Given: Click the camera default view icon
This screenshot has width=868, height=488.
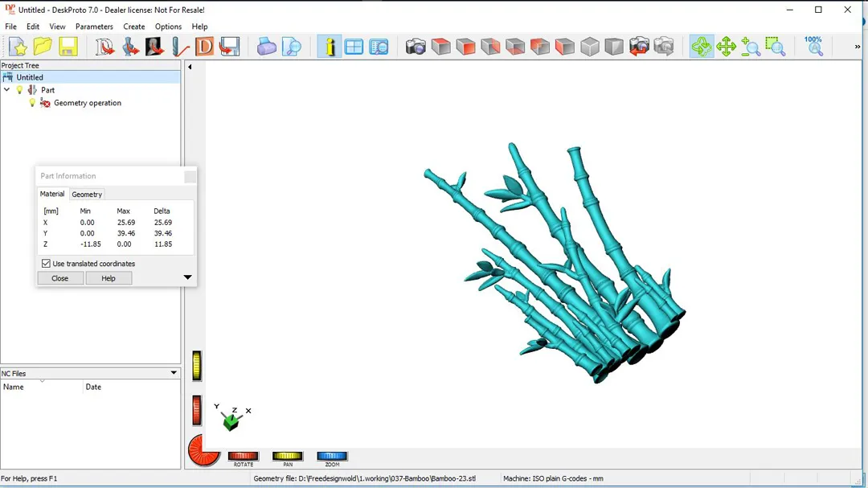Looking at the screenshot, I should (416, 47).
